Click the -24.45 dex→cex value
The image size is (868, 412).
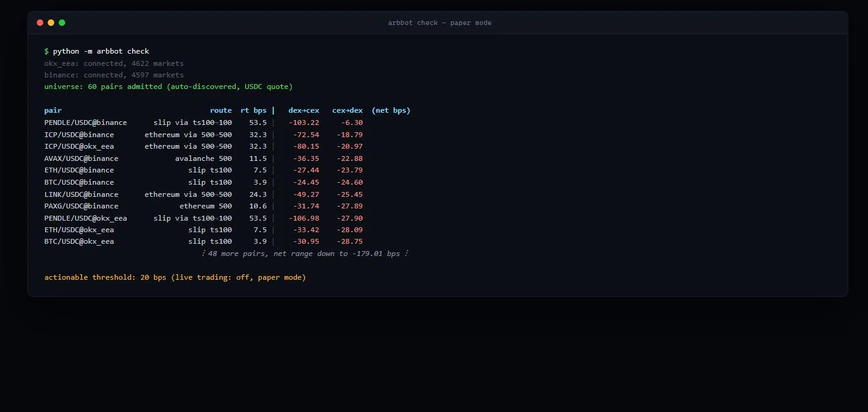pos(306,182)
